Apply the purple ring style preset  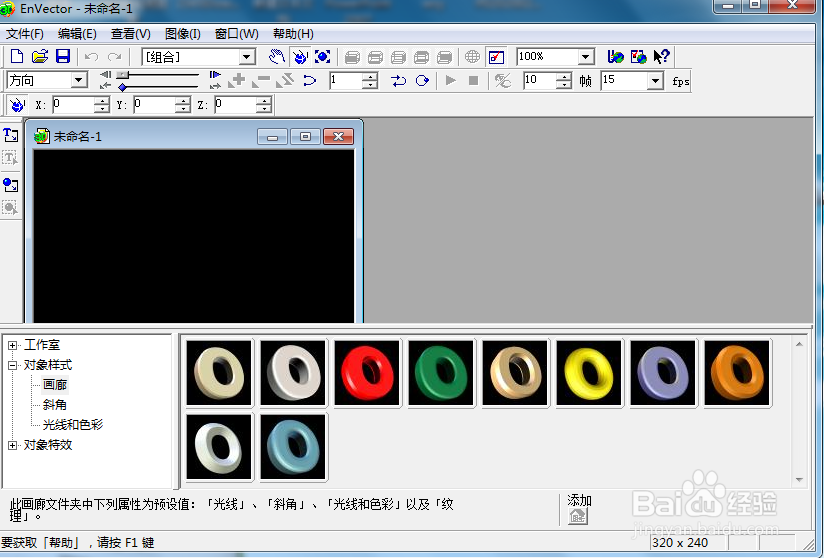click(x=663, y=373)
